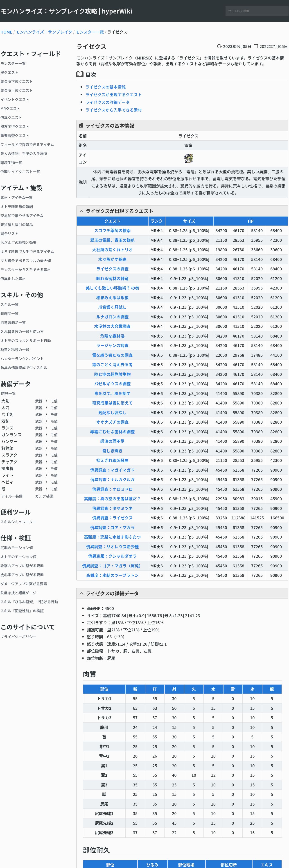Open 傀異クエスト sidebar link
289x868 pixels.
(x=11, y=118)
